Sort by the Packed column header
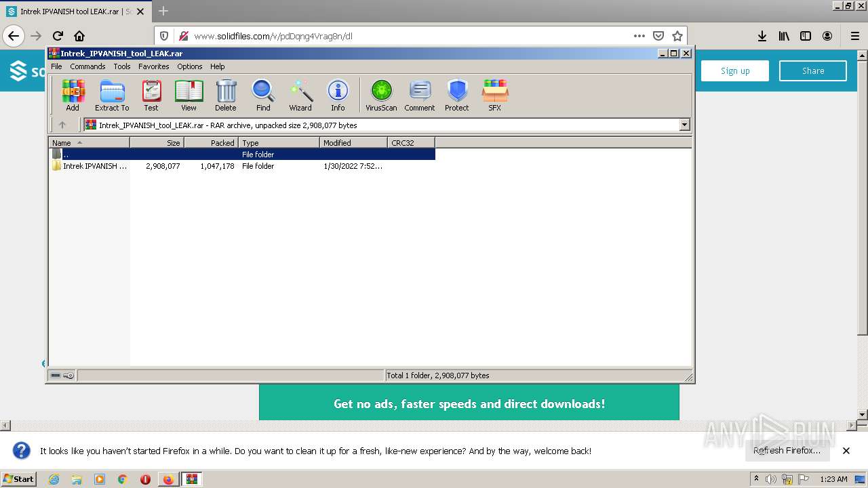Viewport: 868px width, 488px height. coord(211,142)
